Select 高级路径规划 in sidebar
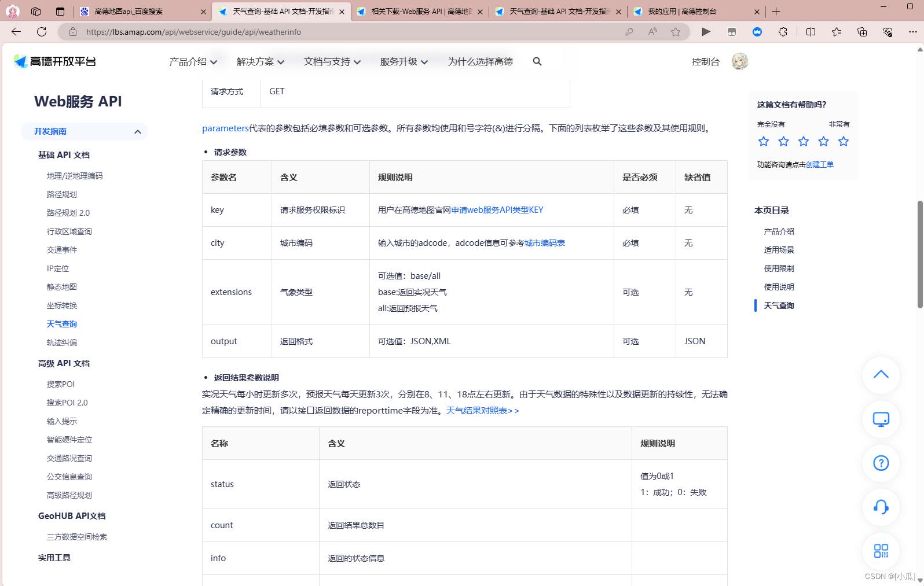Screen dimensions: 924x586 [69, 495]
